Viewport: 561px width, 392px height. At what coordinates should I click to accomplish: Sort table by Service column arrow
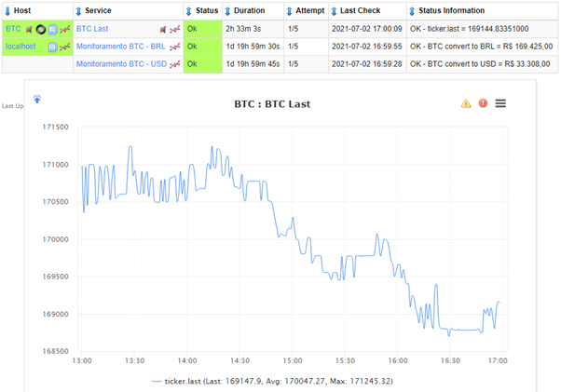click(78, 11)
